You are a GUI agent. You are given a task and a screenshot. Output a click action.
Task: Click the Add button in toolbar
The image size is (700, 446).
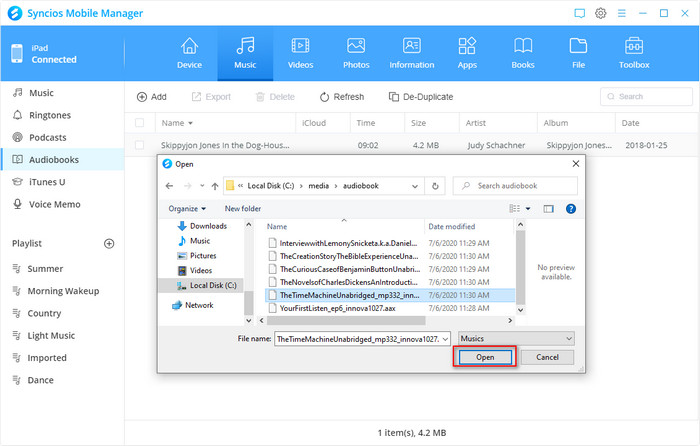pyautogui.click(x=151, y=97)
